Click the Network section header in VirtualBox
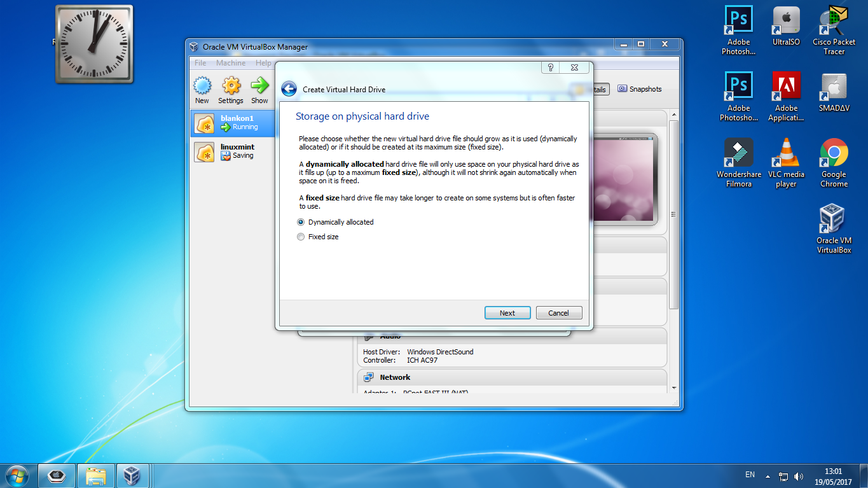The height and width of the screenshot is (488, 868). click(512, 377)
